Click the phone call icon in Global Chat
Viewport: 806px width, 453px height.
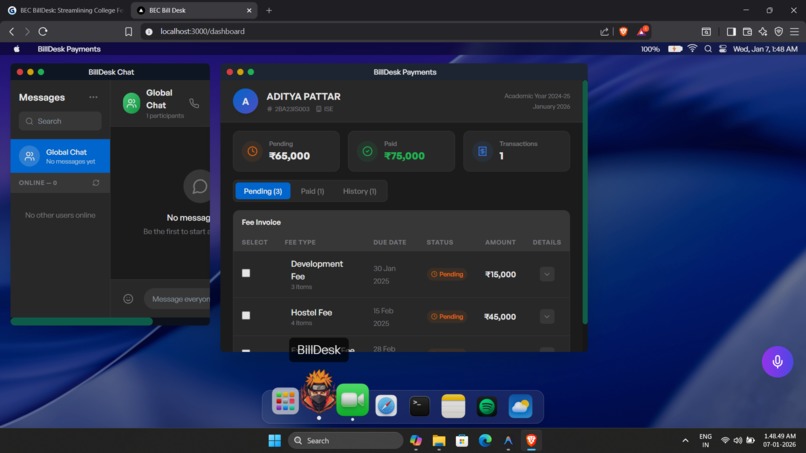pos(194,103)
